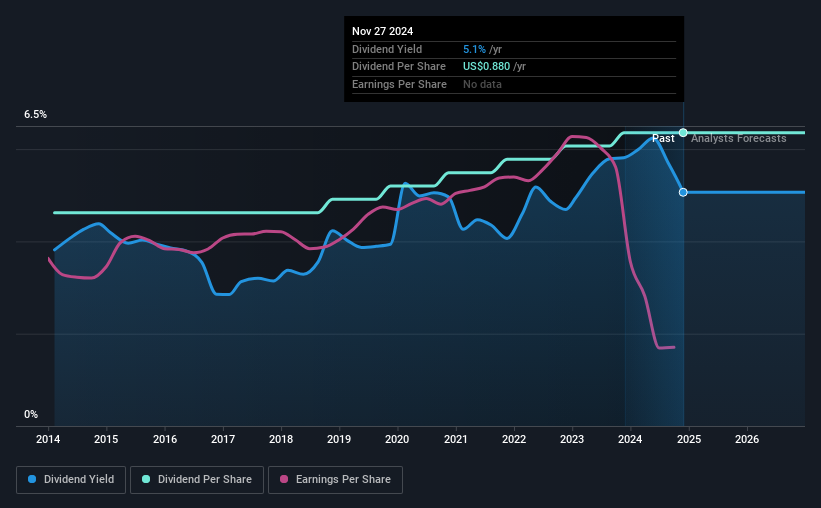Click the 0% y-axis label
Viewport: 821px width, 508px height.
pos(31,415)
